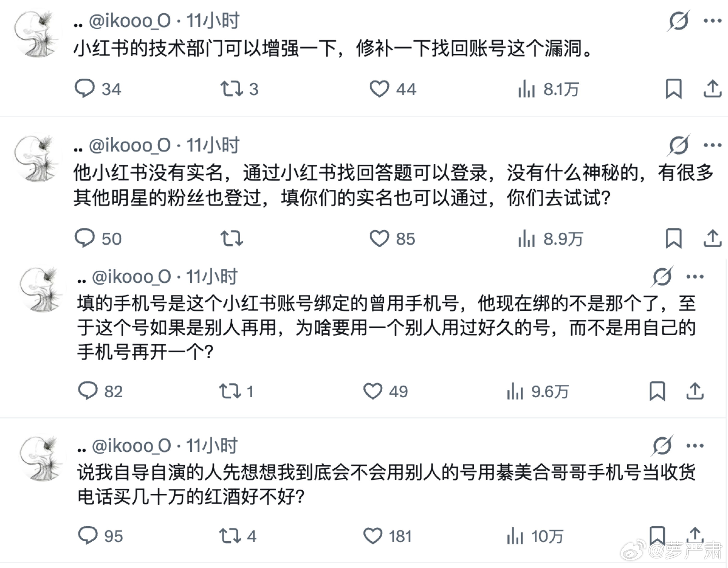
Task: View analytics with 10万 views
Action: [x=515, y=535]
